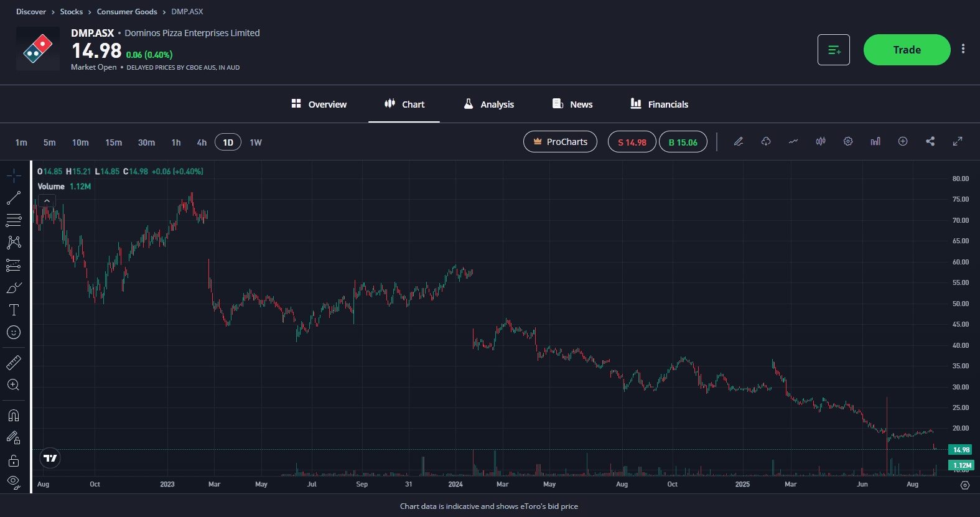Go to Discover breadcrumb
The height and width of the screenshot is (517, 980).
point(31,12)
